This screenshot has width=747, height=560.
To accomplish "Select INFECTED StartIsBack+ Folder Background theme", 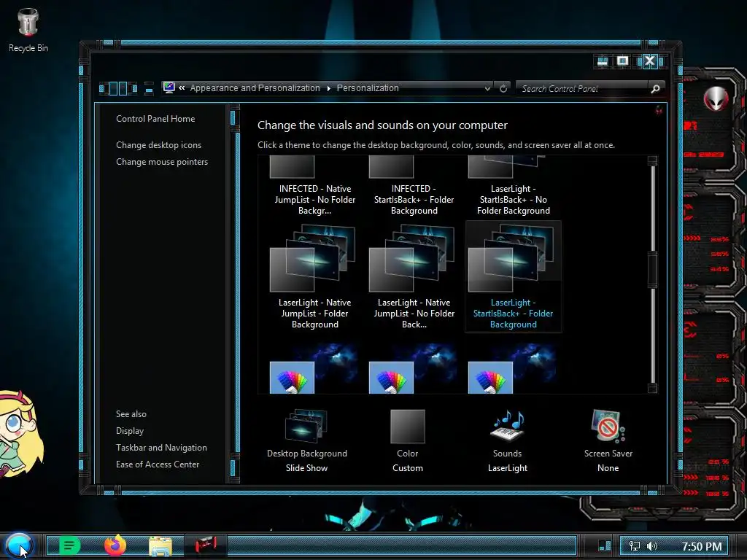I will pyautogui.click(x=414, y=187).
